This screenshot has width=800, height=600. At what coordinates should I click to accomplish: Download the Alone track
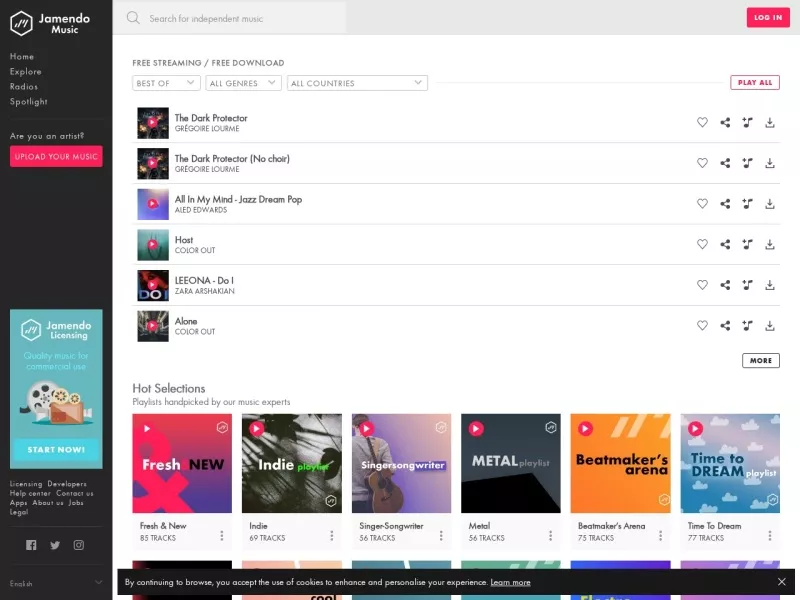[x=770, y=326]
